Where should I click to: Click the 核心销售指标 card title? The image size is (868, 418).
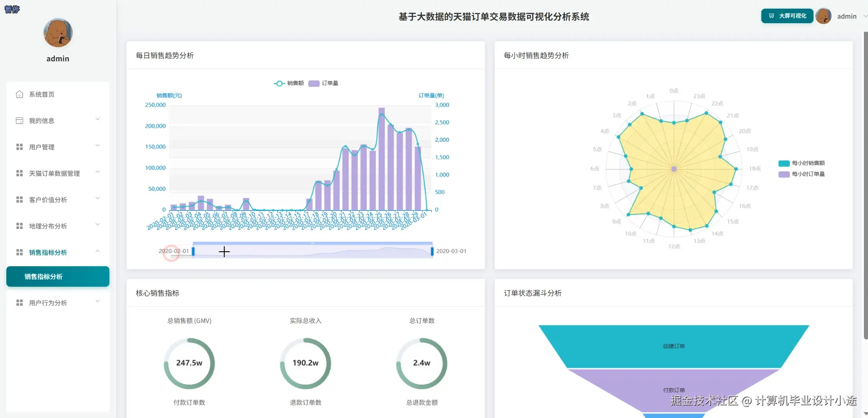158,293
